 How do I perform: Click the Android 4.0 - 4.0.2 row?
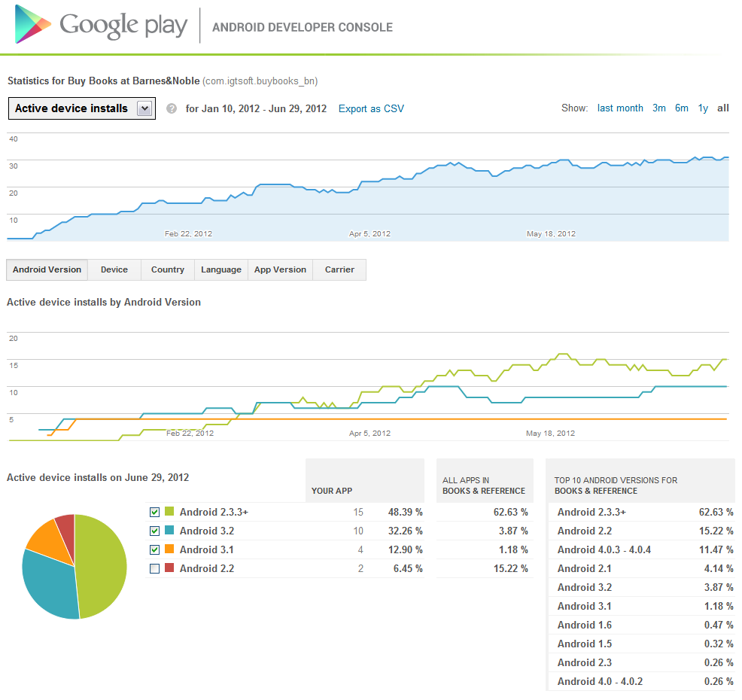pyautogui.click(x=642, y=681)
